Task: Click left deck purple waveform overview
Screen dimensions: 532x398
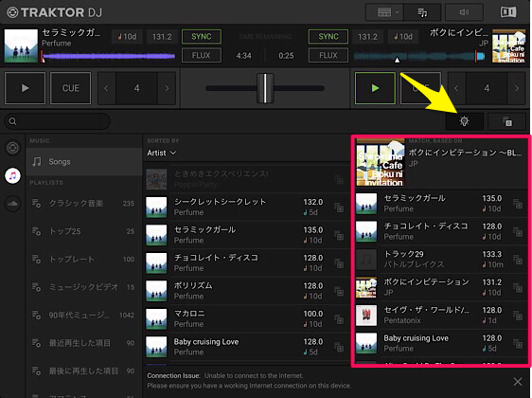Action: click(x=109, y=56)
